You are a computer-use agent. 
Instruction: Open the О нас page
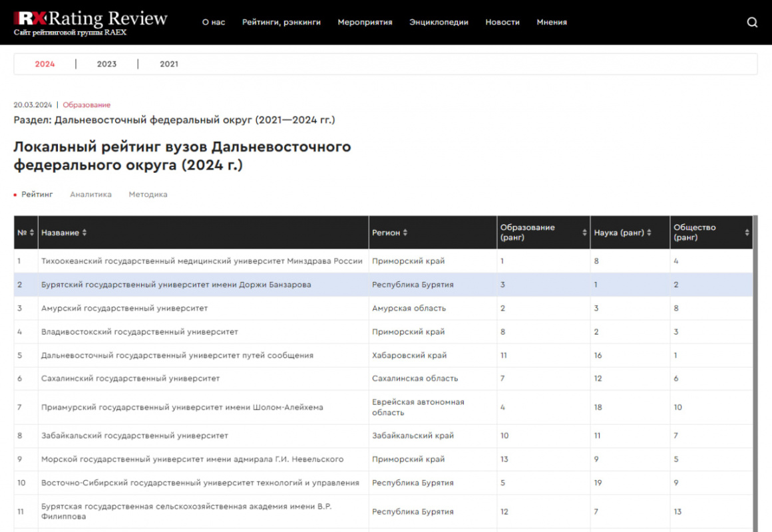point(214,23)
